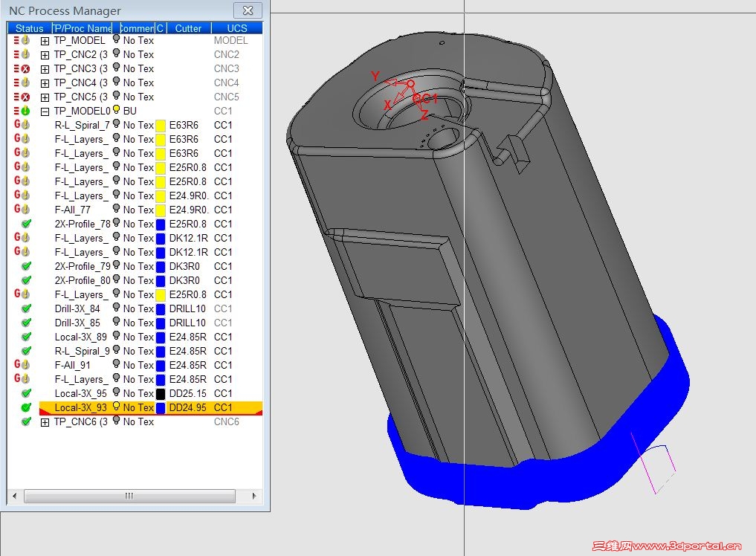Click the CNC6 UCS cell

pyautogui.click(x=226, y=421)
